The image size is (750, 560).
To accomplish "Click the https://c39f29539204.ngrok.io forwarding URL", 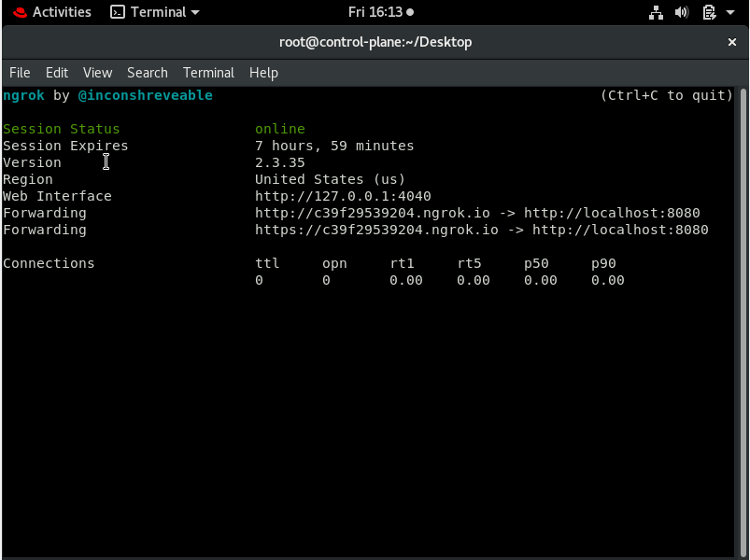I will 376,230.
